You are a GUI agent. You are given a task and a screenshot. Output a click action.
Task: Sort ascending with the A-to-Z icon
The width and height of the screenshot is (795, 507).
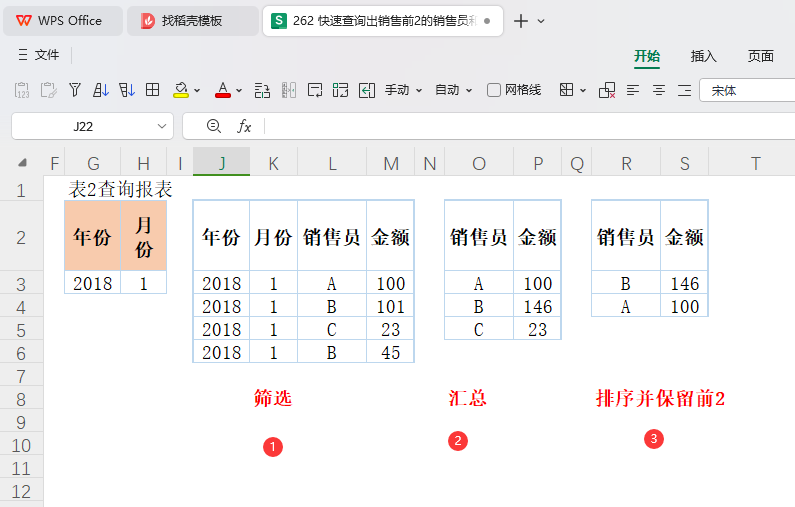101,90
